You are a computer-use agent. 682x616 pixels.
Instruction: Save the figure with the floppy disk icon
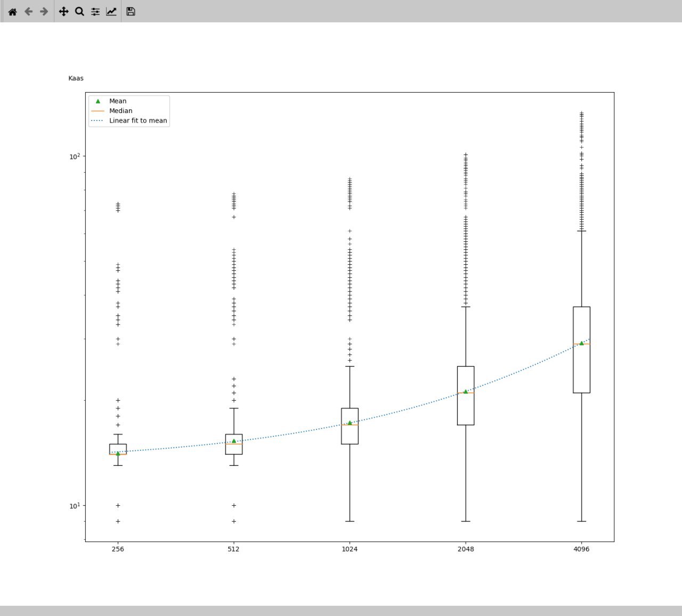point(131,12)
